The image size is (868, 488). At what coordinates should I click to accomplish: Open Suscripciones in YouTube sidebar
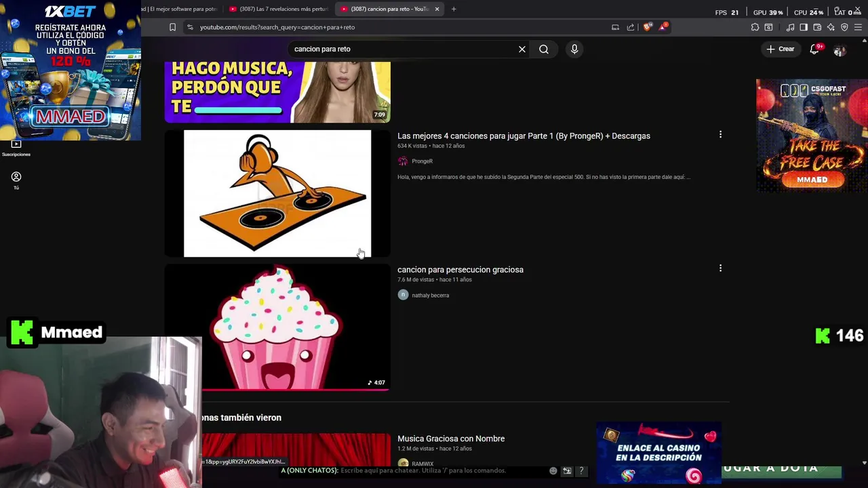tap(16, 148)
